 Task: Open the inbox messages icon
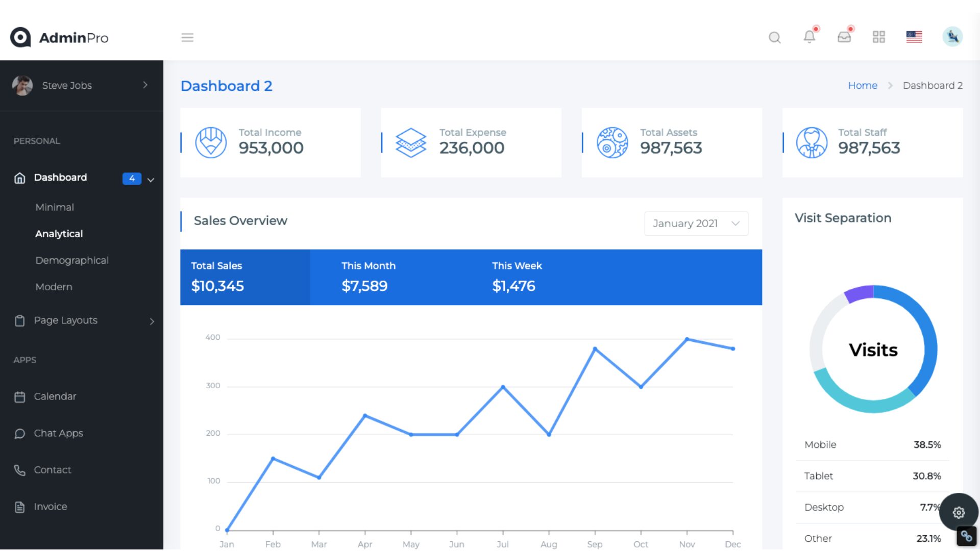pyautogui.click(x=844, y=37)
